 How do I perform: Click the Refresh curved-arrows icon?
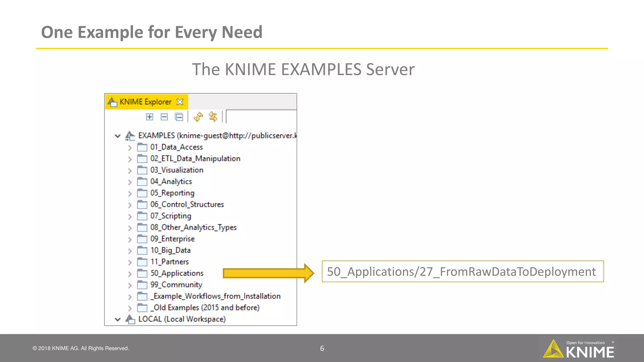point(198,117)
